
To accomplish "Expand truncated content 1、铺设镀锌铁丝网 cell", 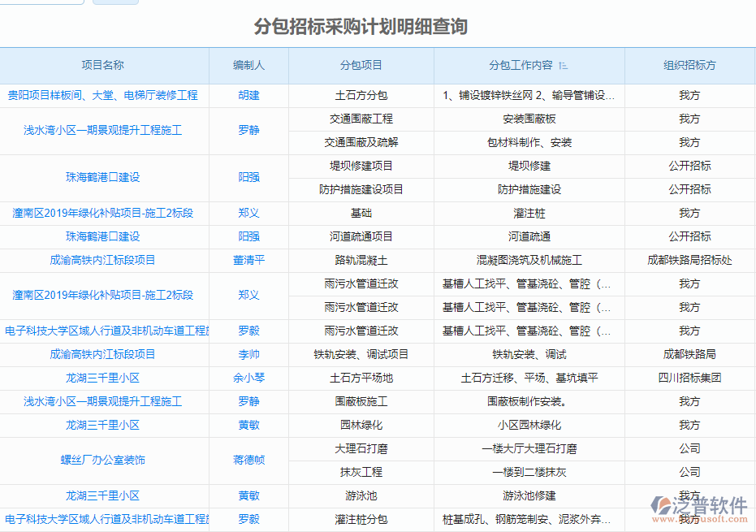I will [x=525, y=95].
